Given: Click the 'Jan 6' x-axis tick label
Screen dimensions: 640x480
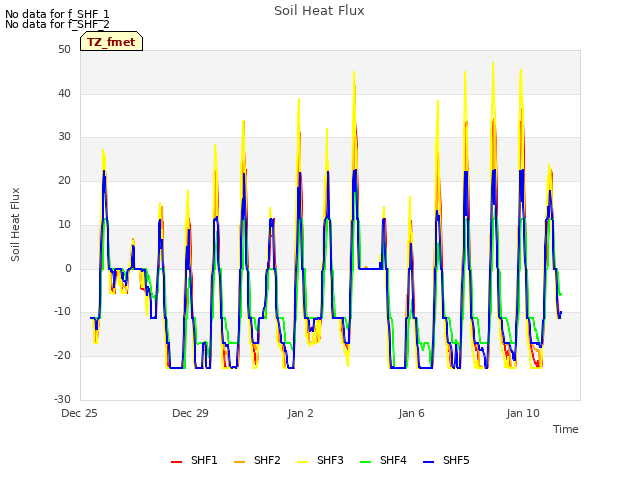Looking at the screenshot, I should point(411,413).
